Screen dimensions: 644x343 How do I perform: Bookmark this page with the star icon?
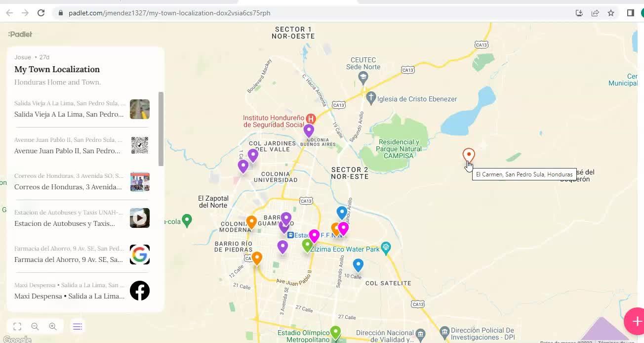point(611,13)
